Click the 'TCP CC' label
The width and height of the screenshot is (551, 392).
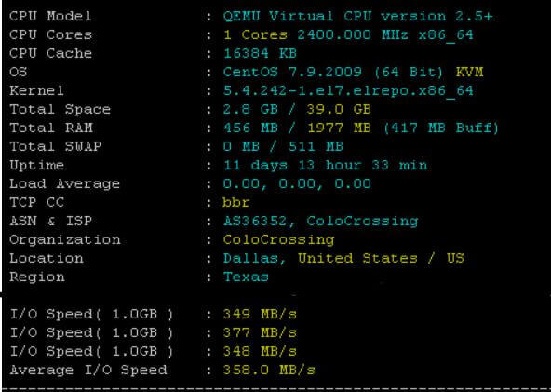click(x=37, y=202)
